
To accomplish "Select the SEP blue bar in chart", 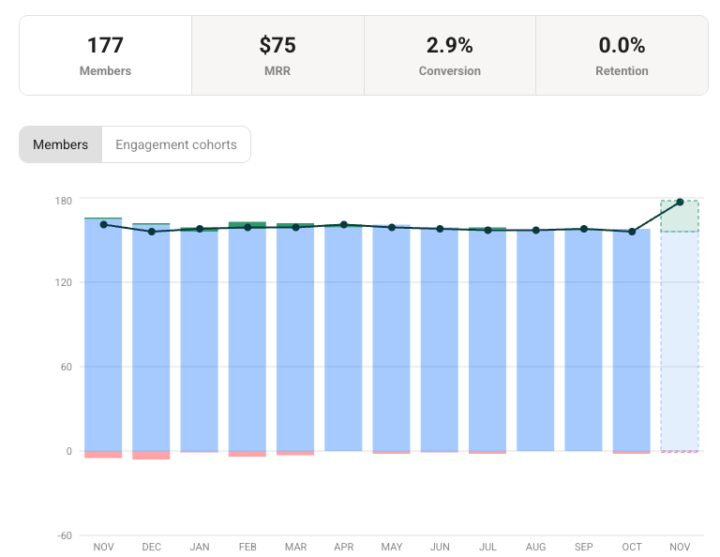I will [583, 340].
